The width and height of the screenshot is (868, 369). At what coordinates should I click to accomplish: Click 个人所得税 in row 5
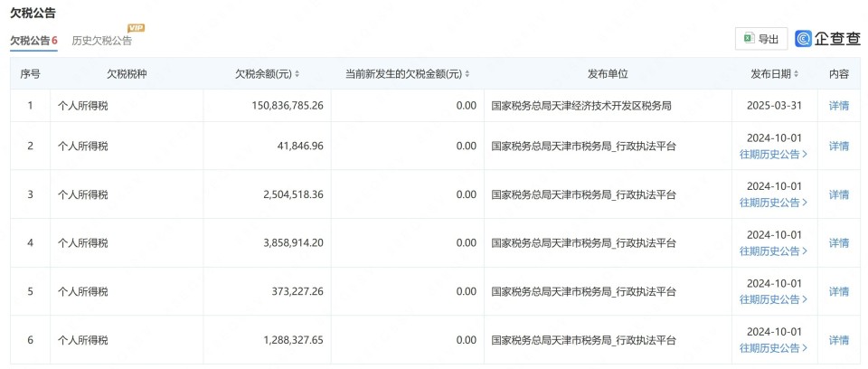coord(83,291)
